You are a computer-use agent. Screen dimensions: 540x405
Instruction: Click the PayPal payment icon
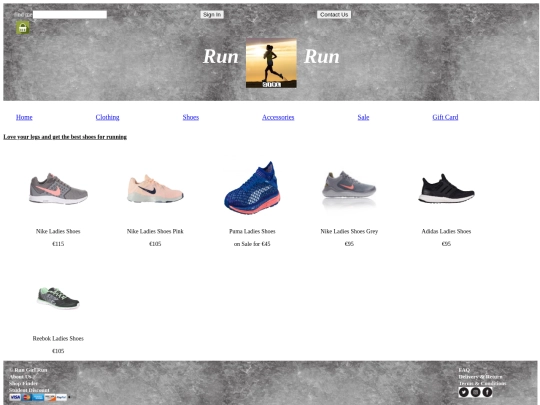[61, 397]
